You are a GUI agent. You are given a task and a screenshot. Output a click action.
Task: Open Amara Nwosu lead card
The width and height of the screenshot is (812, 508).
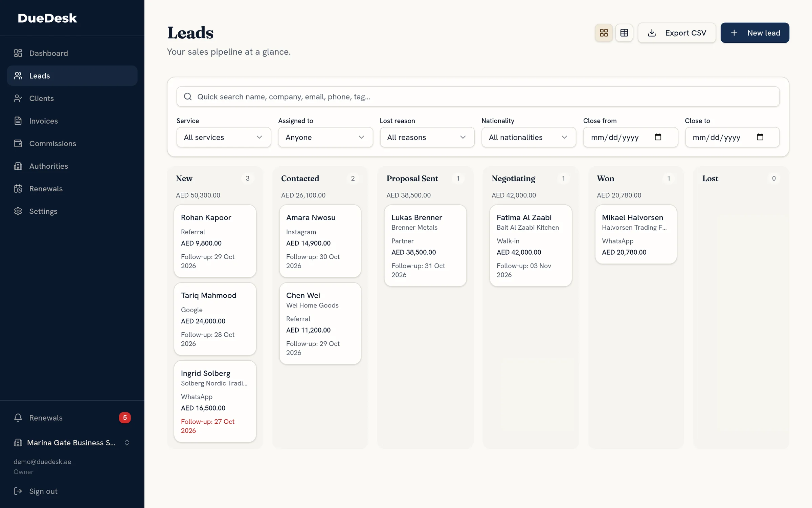[x=320, y=241]
